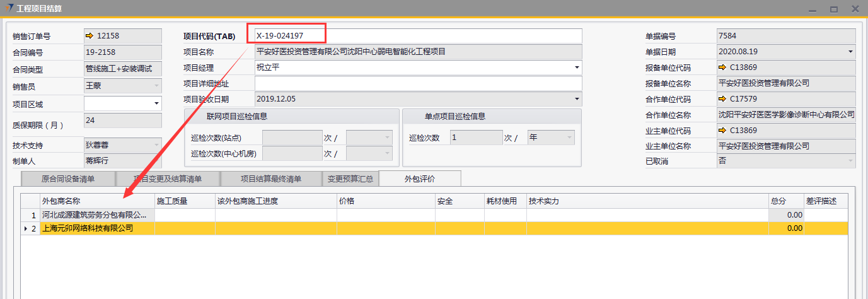Click the 外包商名称 column header
This screenshot has width=868, height=299.
97,201
